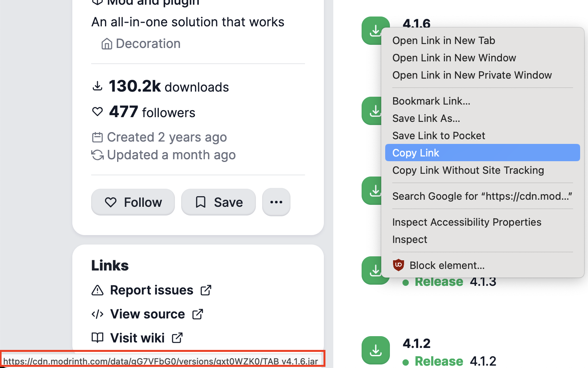This screenshot has width=588, height=368.
Task: Select Inspect Accessibility Properties
Action: 467,222
